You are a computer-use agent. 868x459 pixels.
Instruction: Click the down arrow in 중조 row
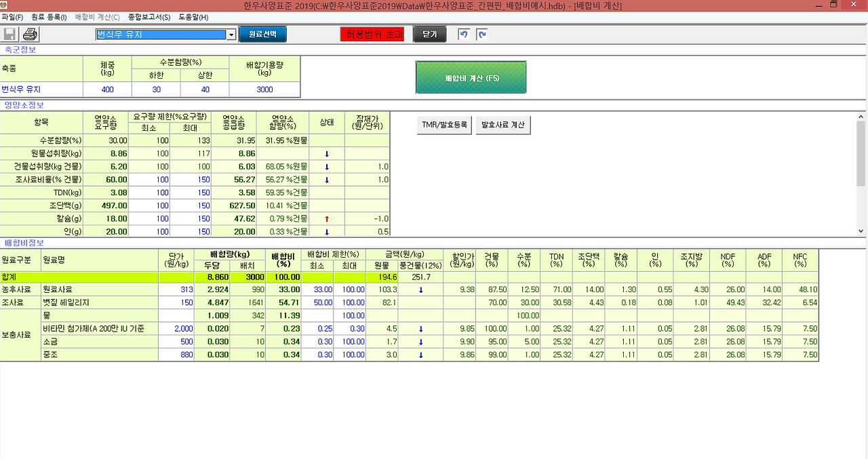click(420, 355)
